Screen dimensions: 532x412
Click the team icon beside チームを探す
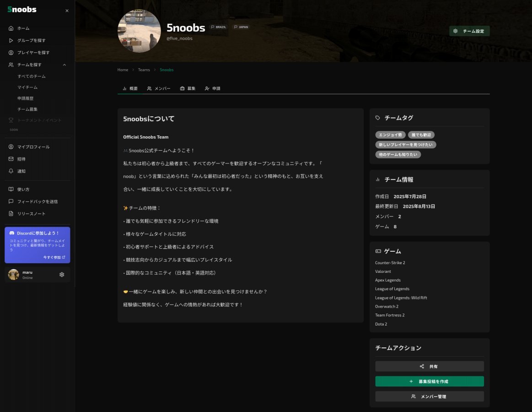pos(11,65)
